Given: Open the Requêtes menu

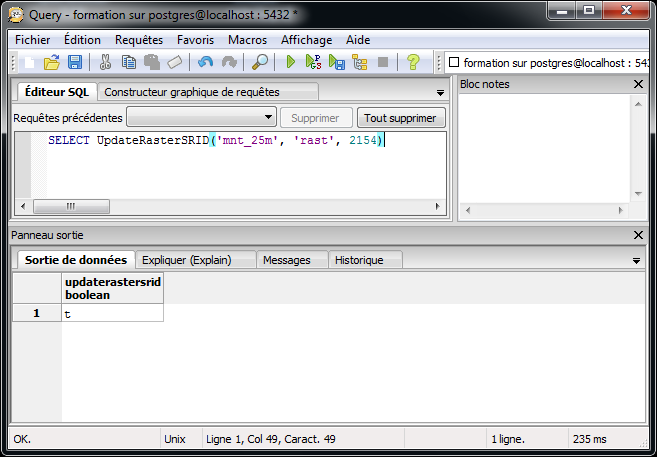Looking at the screenshot, I should (x=138, y=39).
